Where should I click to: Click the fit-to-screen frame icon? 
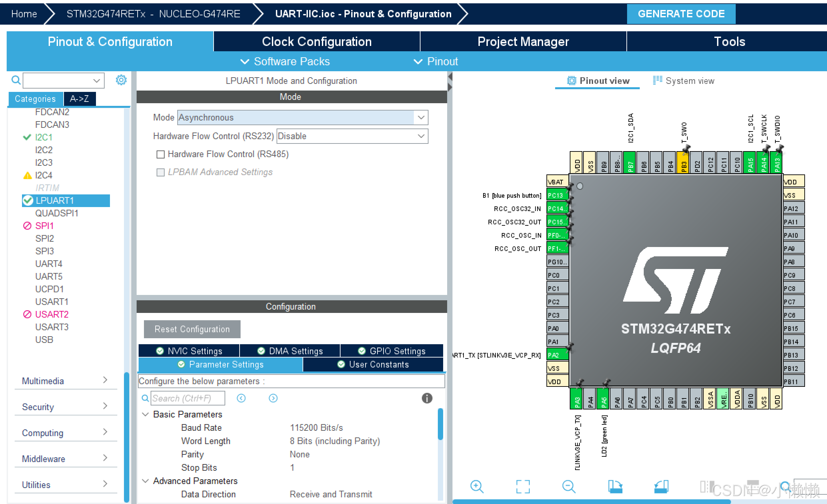[x=522, y=487]
